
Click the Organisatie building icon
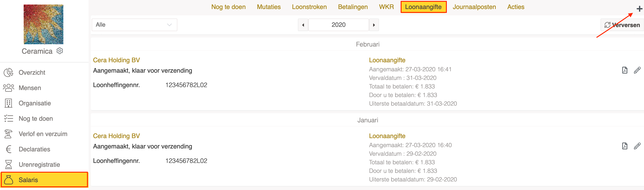click(x=9, y=103)
